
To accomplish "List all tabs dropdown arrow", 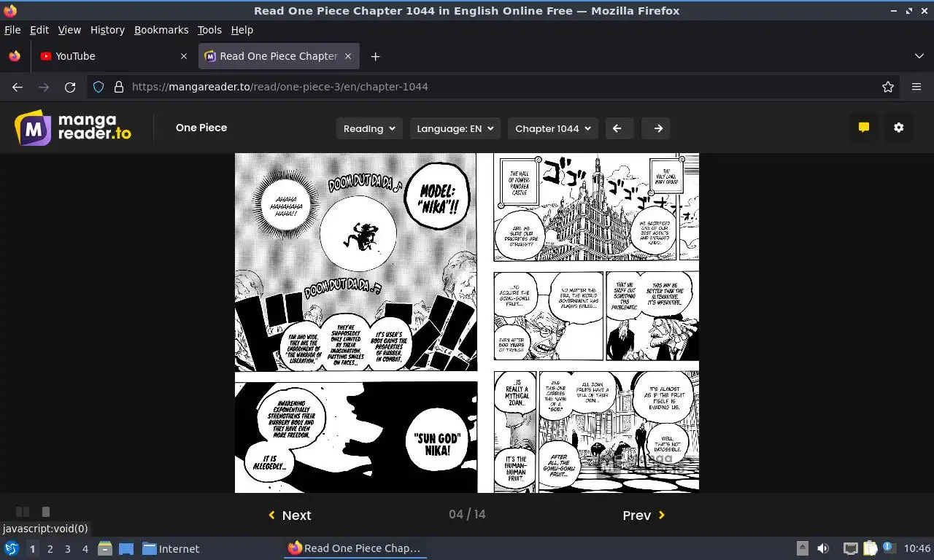I will 919,56.
